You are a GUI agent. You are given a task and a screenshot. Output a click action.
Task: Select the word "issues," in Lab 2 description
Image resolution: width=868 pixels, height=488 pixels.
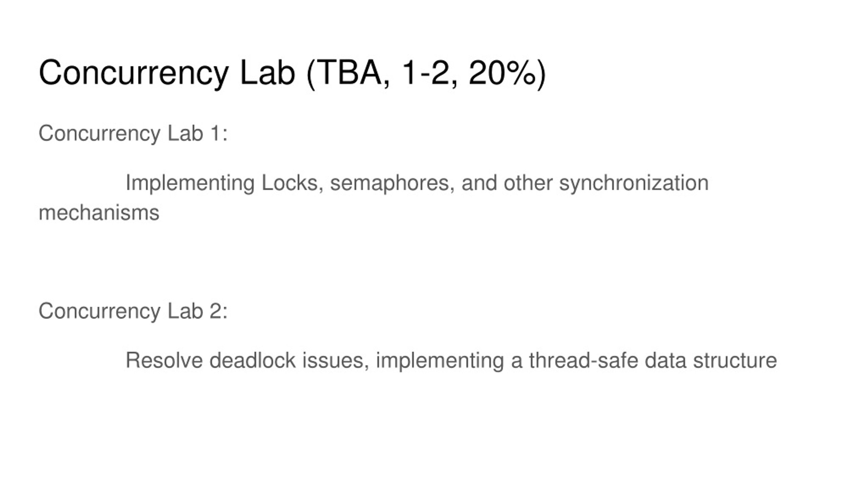tap(336, 361)
